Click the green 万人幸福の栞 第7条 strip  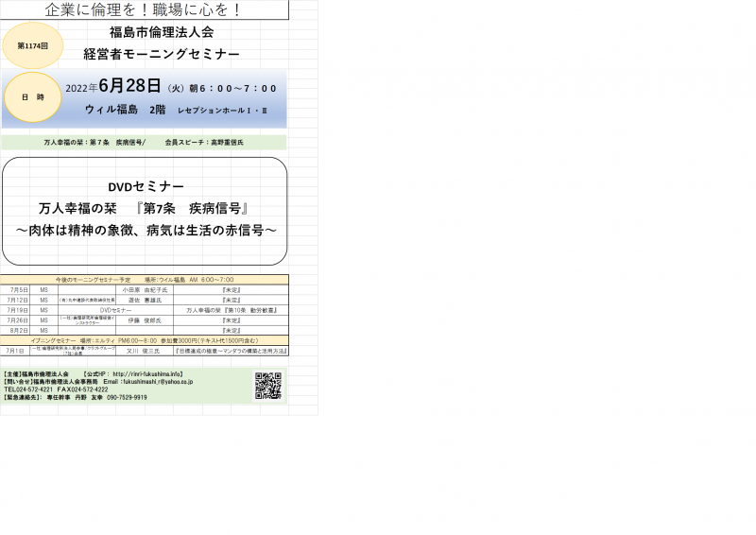coord(144,142)
